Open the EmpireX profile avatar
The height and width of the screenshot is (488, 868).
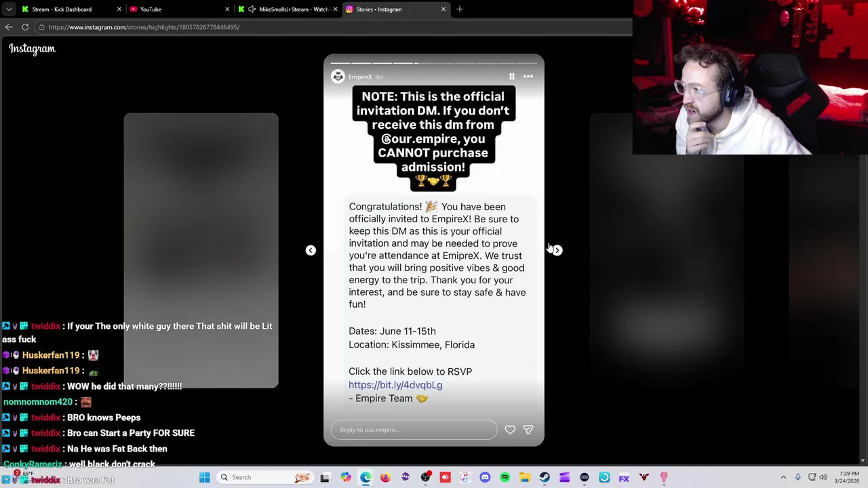[x=338, y=77]
